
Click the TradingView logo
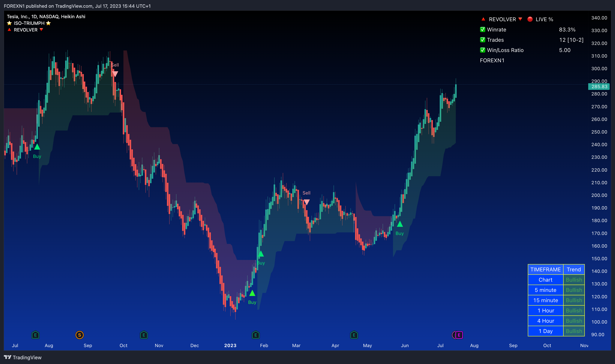click(22, 357)
